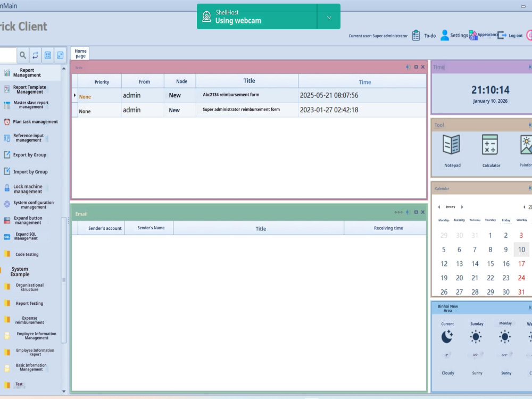Image resolution: width=532 pixels, height=399 pixels.
Task: Close the To-do panel
Action: 423,67
